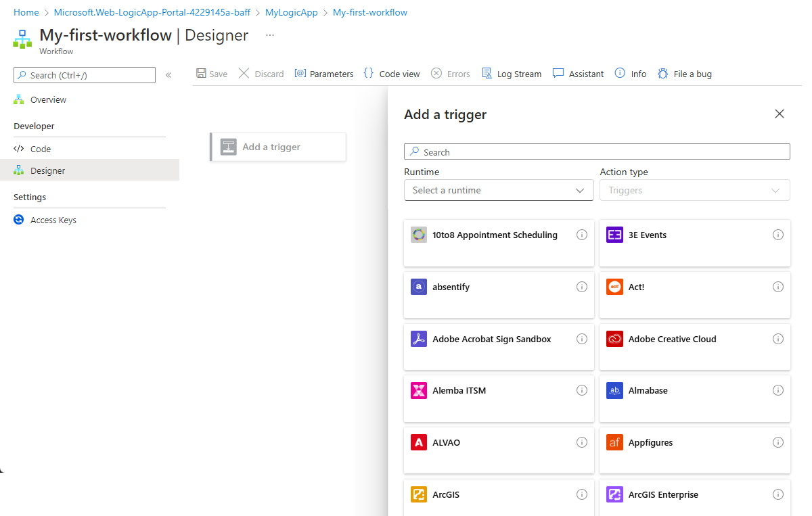
Task: Click the Act! connector icon
Action: coord(614,287)
